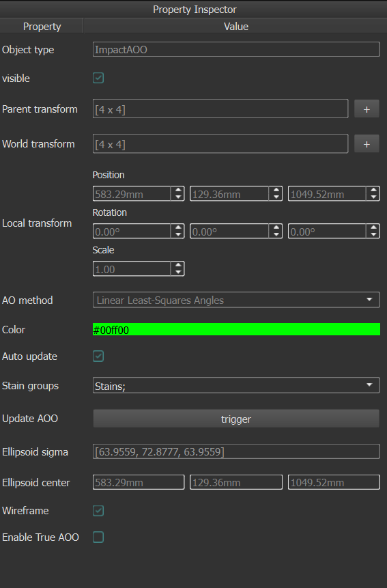This screenshot has height=588, width=387.
Task: Uncheck the Wireframe checkbox
Action: (x=98, y=511)
